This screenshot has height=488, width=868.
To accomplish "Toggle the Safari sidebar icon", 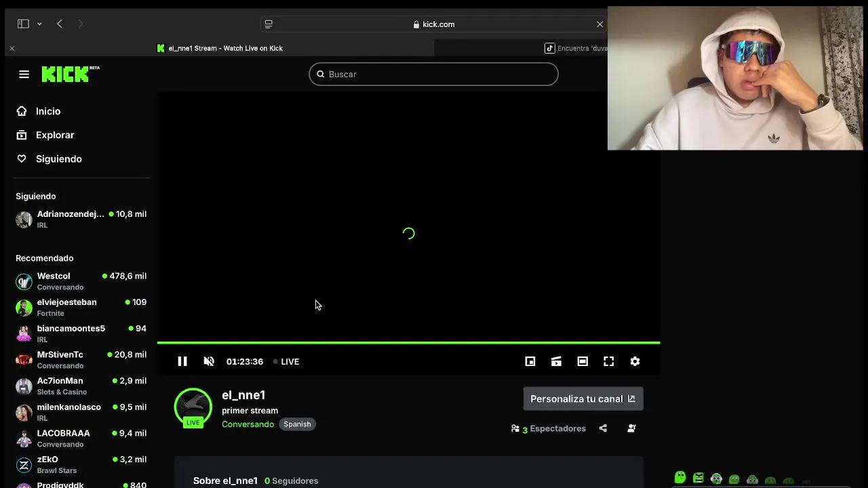I will (23, 24).
